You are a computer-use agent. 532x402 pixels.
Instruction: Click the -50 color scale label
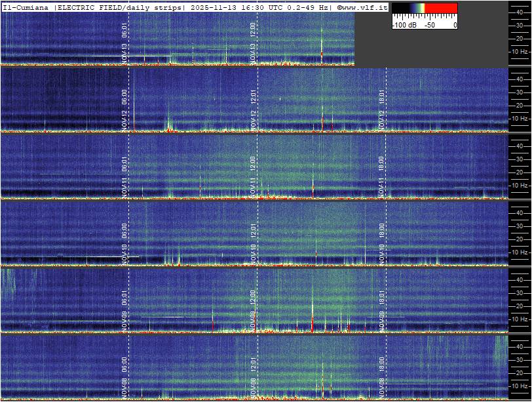tap(430, 25)
